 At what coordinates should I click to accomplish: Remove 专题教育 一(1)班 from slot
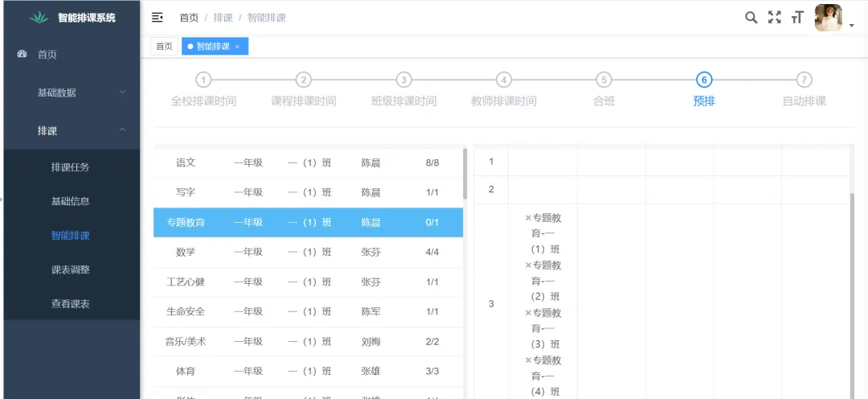528,218
